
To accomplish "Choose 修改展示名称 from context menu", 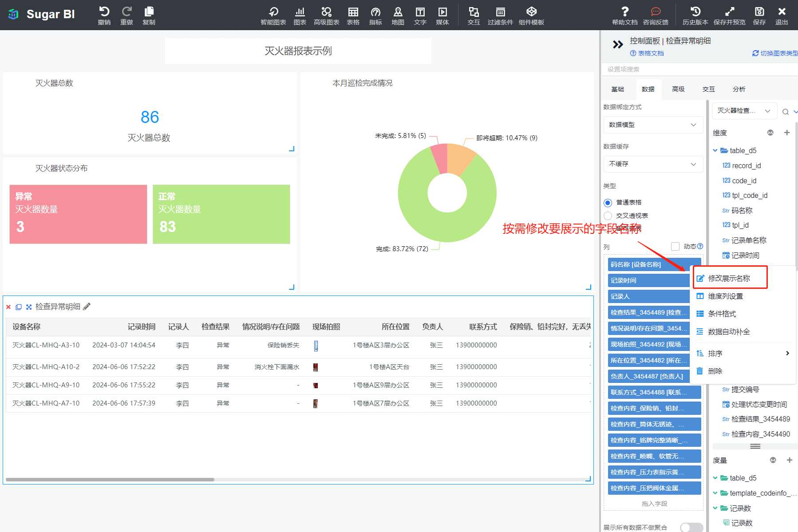I will (731, 278).
